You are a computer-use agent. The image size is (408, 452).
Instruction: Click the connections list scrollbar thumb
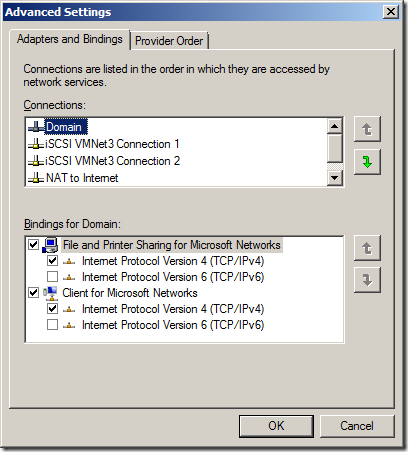[334, 148]
